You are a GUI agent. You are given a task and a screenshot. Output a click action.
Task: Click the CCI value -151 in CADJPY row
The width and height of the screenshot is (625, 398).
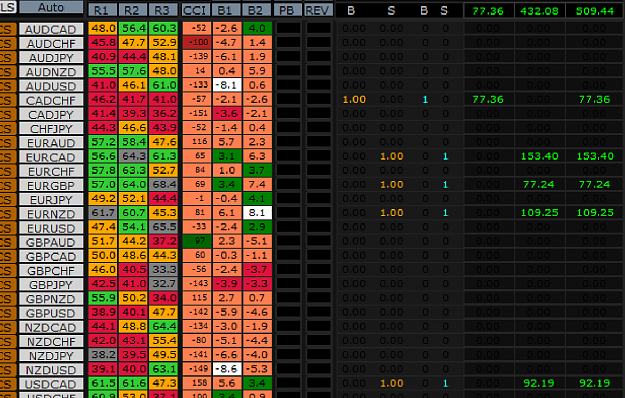(x=197, y=113)
